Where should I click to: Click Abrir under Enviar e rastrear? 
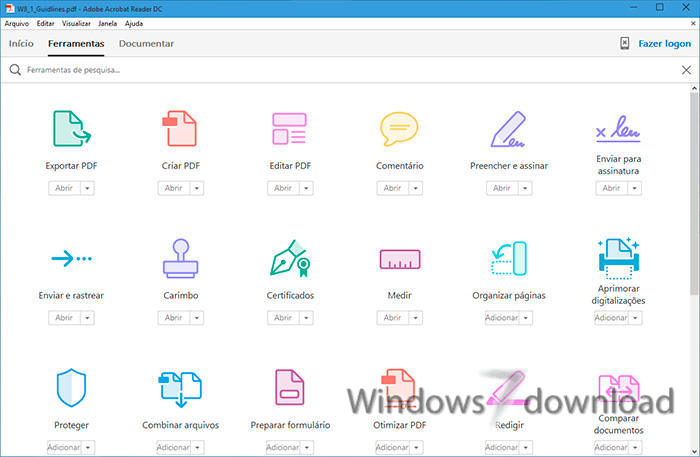(x=64, y=318)
